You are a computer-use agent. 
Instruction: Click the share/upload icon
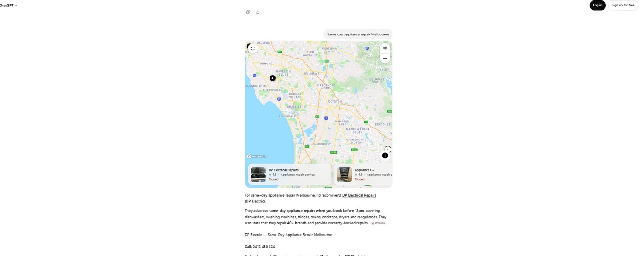[x=258, y=12]
